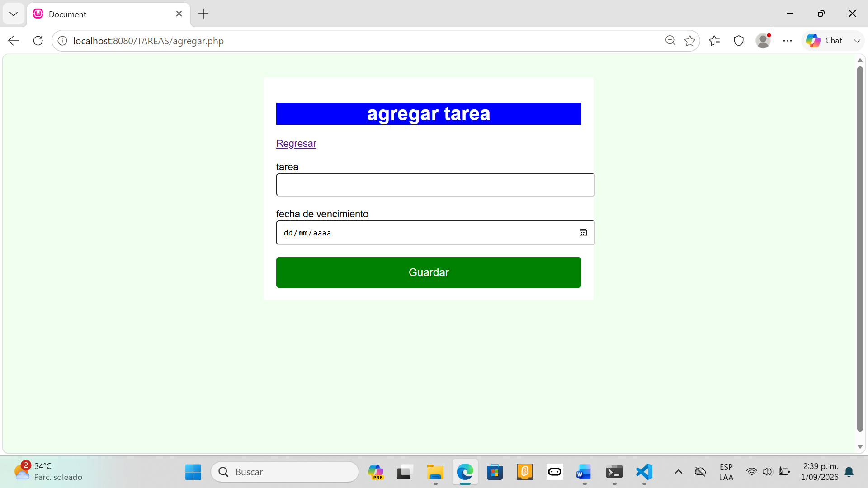Open File Explorer from the taskbar
Image resolution: width=868 pixels, height=488 pixels.
coord(435,472)
